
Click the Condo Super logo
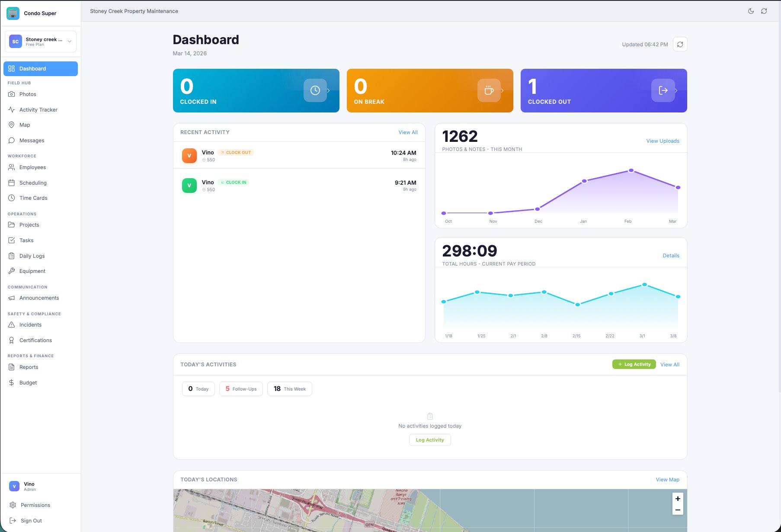coord(13,13)
